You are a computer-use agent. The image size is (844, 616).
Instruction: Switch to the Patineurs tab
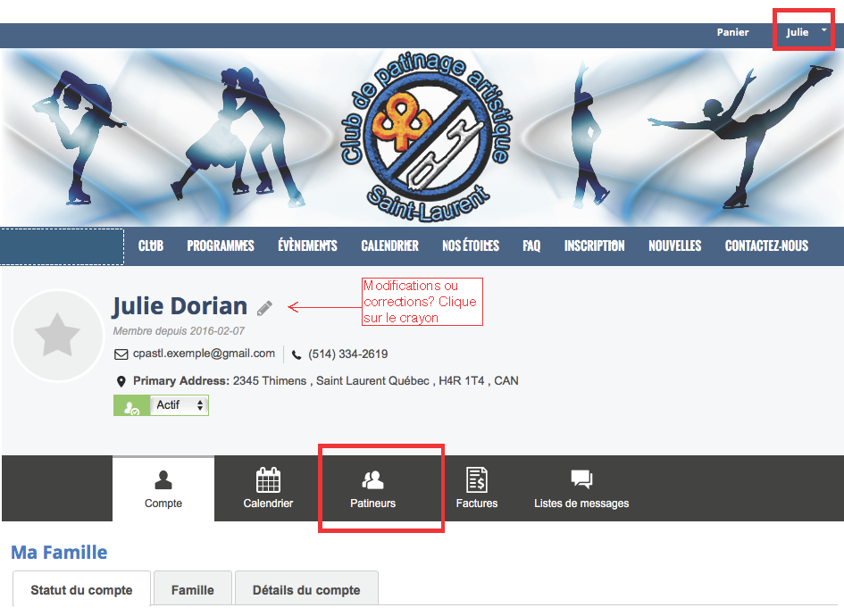(373, 488)
